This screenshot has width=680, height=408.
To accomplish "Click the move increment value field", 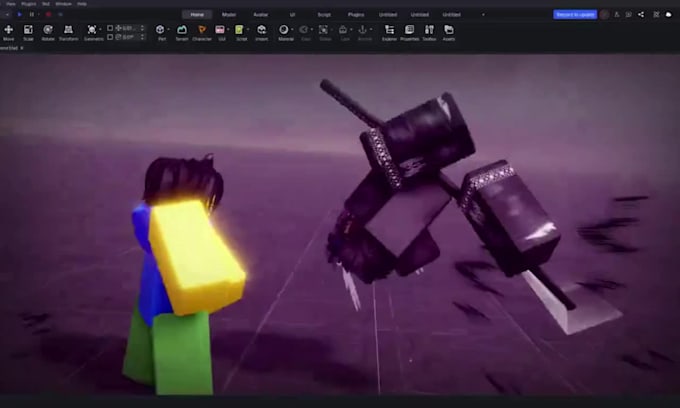I will tap(131, 28).
